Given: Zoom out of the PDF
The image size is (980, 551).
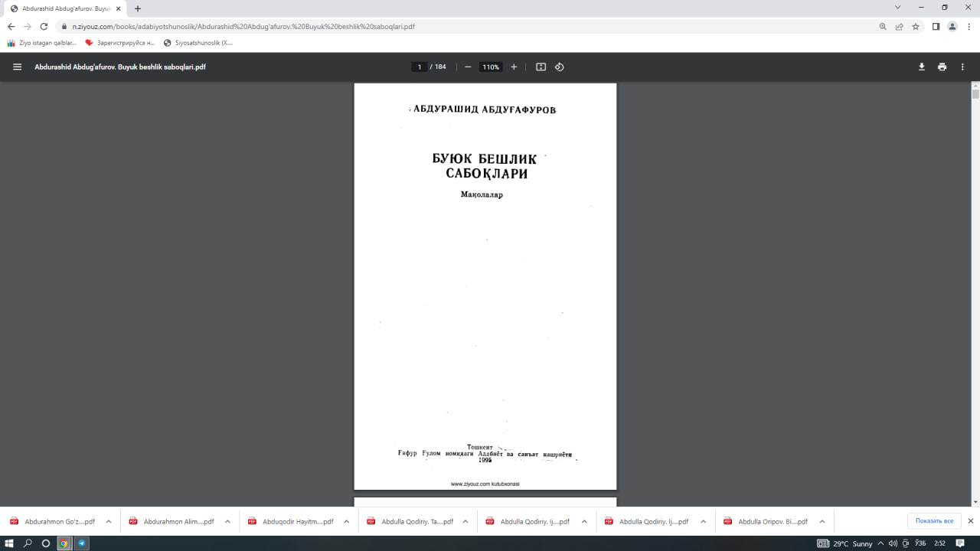Looking at the screenshot, I should [467, 67].
